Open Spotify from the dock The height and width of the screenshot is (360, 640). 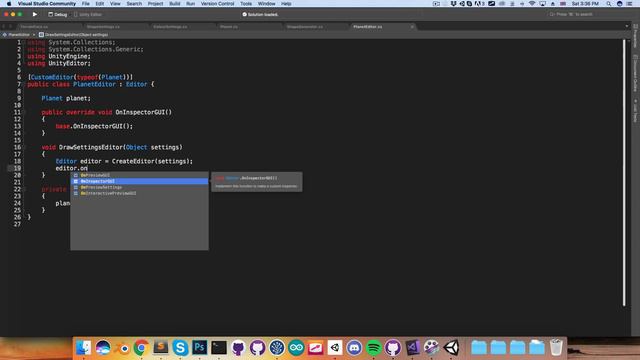click(x=373, y=348)
